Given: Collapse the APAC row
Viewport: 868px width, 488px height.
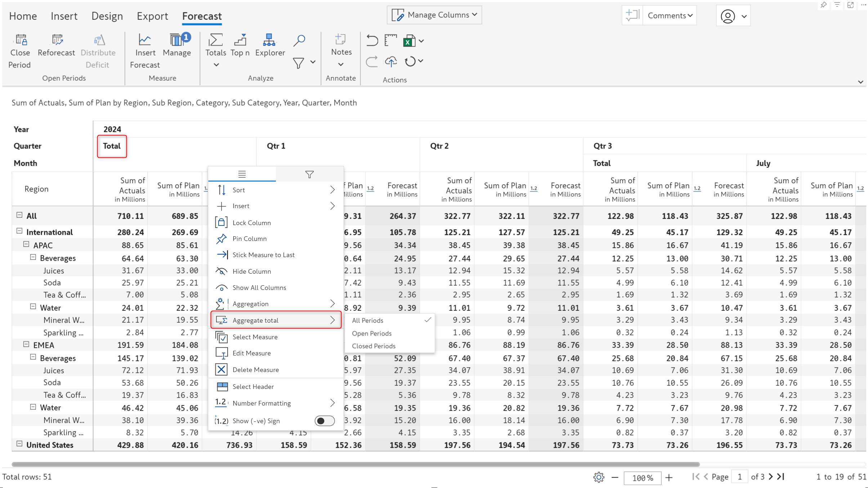Looking at the screenshot, I should point(26,244).
